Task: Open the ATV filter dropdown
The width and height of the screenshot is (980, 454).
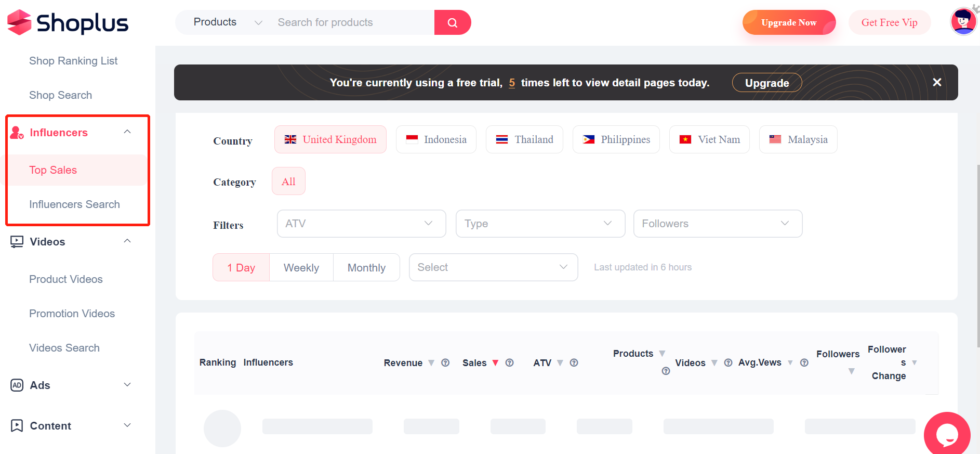Action: [x=361, y=224]
